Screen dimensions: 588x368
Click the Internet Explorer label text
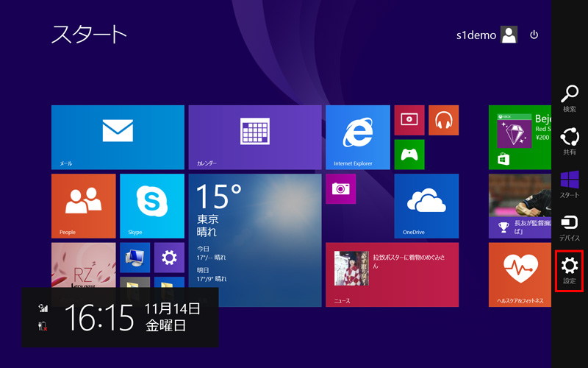[353, 163]
